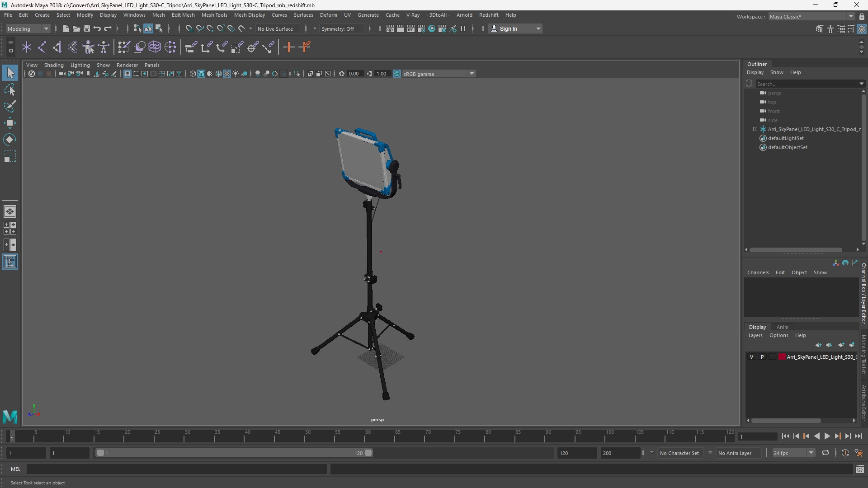Click the New Scene icon

tap(66, 28)
